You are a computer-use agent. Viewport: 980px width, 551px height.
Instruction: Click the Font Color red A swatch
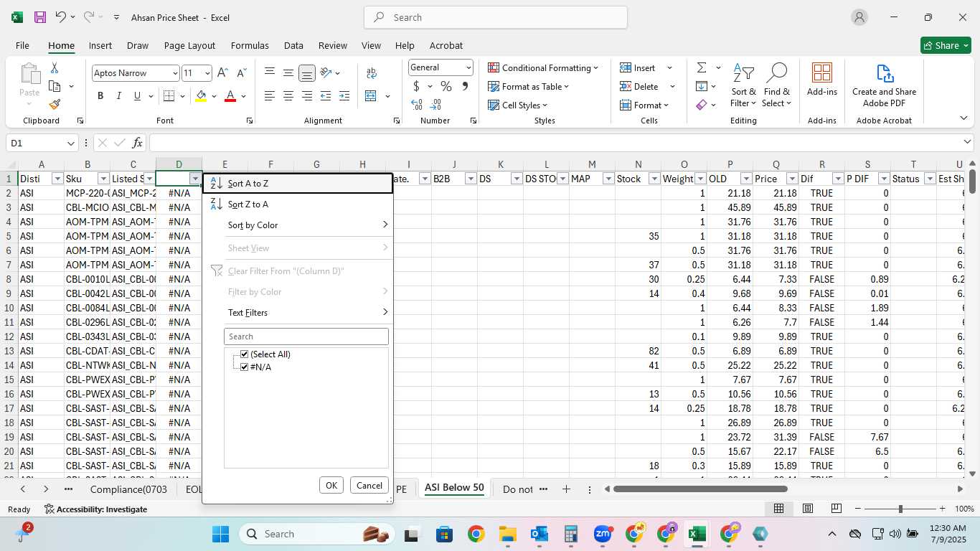pos(230,96)
